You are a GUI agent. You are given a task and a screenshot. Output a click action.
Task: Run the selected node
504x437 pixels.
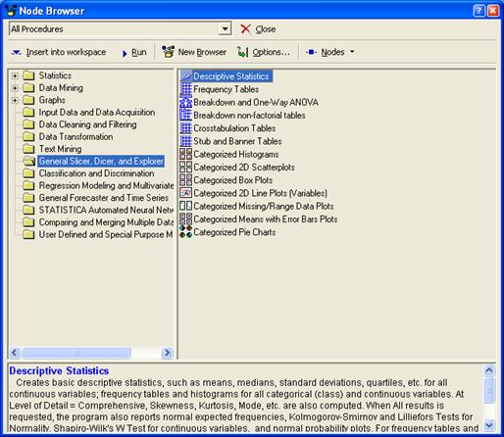click(134, 52)
